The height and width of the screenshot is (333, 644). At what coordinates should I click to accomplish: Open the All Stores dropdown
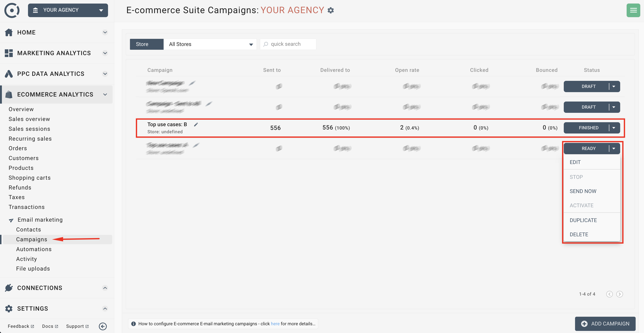210,44
